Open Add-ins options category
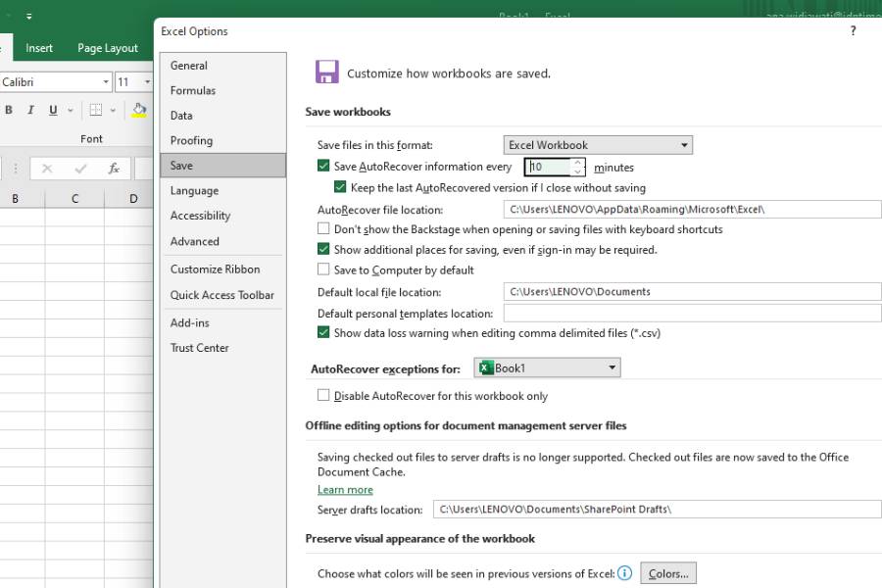Image resolution: width=882 pixels, height=588 pixels. [x=223, y=322]
